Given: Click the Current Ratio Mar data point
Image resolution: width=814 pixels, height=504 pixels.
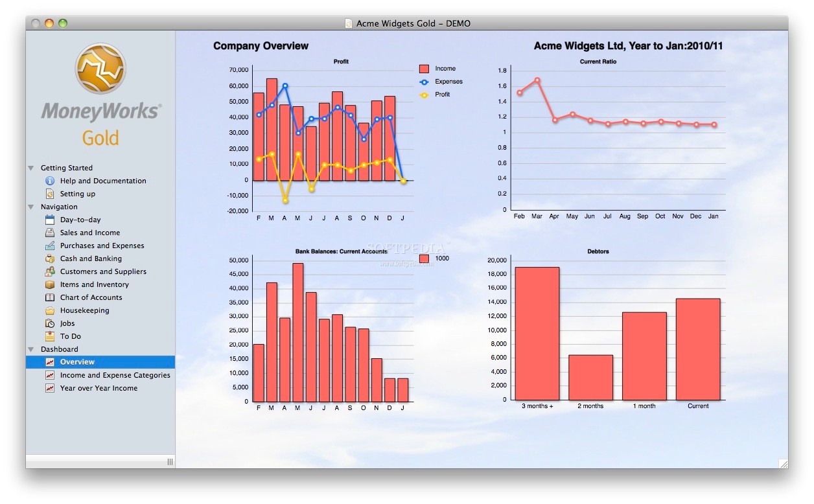Looking at the screenshot, I should (537, 80).
